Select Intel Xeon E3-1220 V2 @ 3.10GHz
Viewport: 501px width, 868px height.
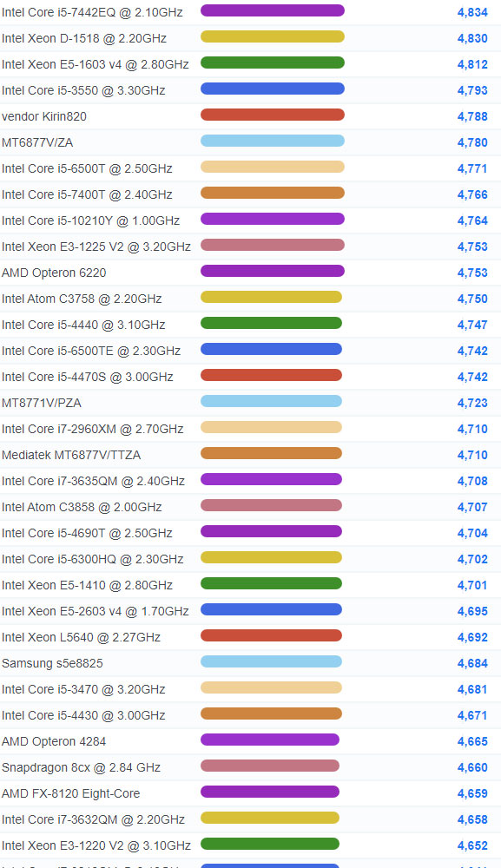(x=96, y=845)
